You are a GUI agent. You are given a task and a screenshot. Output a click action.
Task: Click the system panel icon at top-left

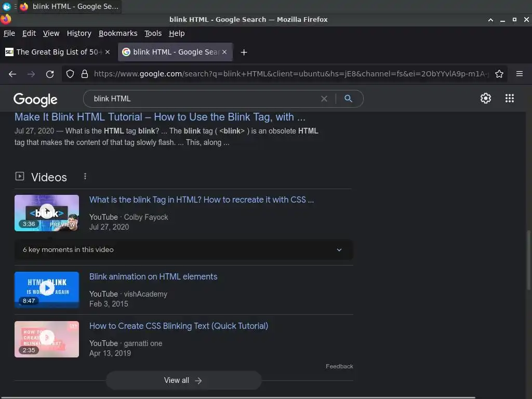6,6
